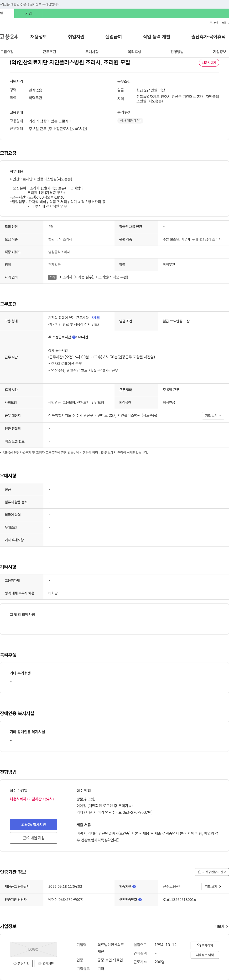Viewport: 229px width, 980px height.
Task: Click the 월급 224만원 이상 text in 임금 조건
Action: click(176, 321)
